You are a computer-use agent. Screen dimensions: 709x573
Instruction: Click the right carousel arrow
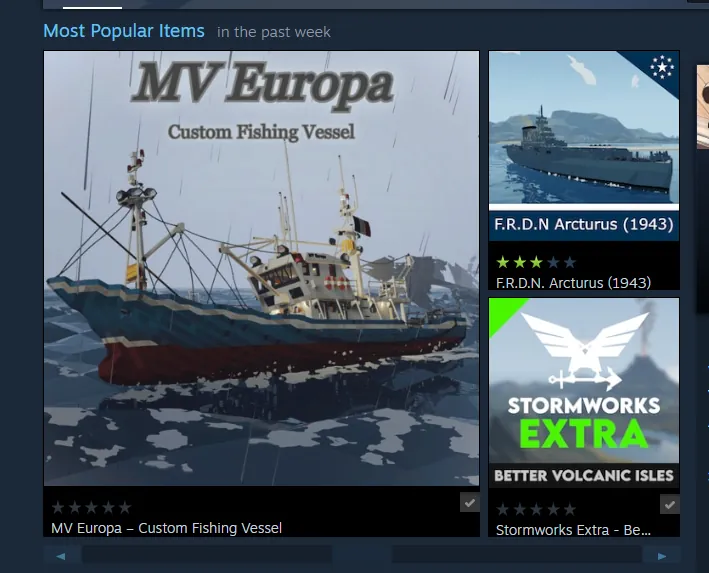[662, 556]
